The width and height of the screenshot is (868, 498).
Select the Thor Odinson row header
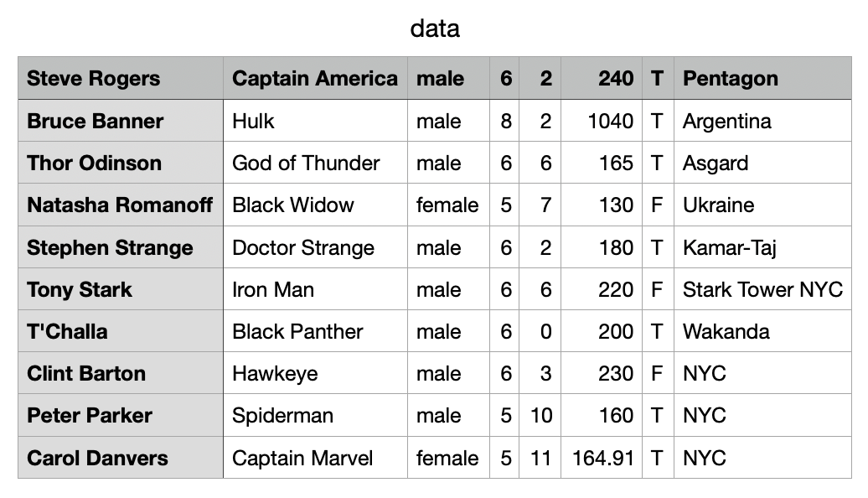click(x=121, y=163)
